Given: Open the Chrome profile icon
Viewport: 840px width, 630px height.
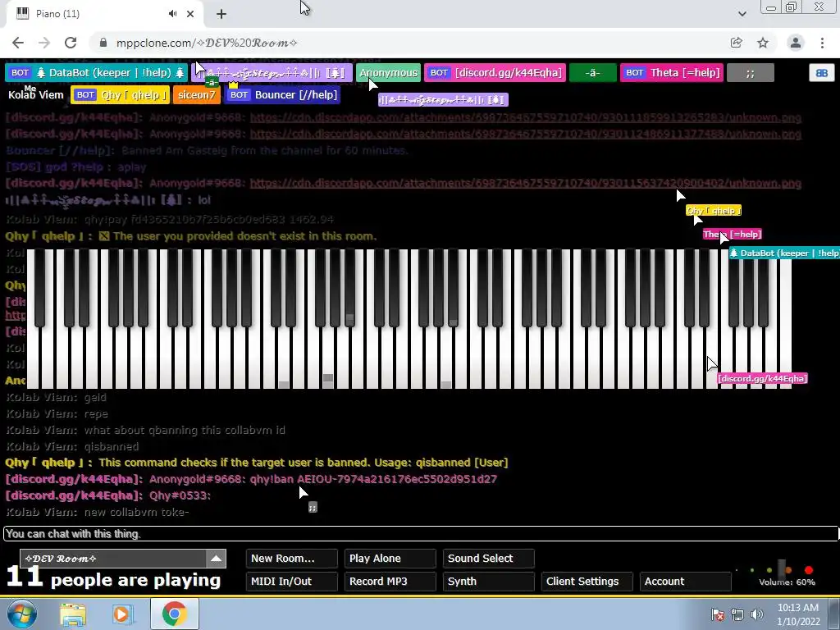Looking at the screenshot, I should coord(796,43).
